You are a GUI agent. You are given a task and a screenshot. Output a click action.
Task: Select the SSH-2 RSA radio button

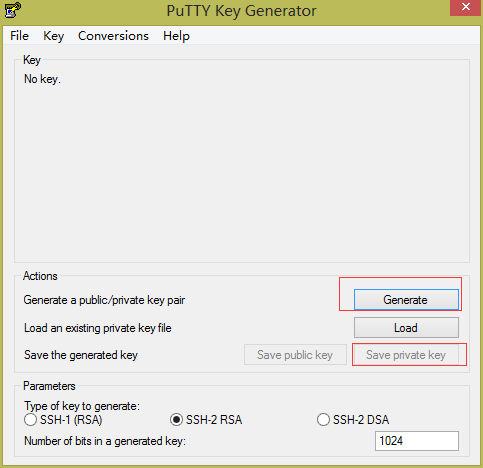tap(206, 420)
